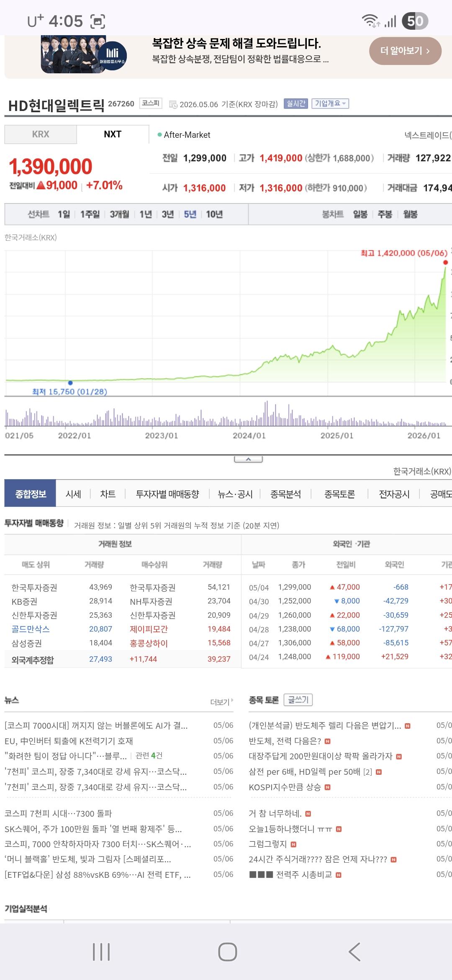Open the 종목분석 tab
This screenshot has width=452, height=980.
(x=285, y=494)
